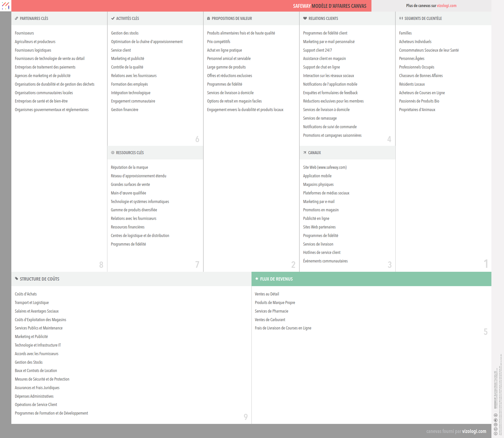This screenshot has width=504, height=438.
Task: Click Familles in the Segments de Clientèle list
Action: pos(405,33)
